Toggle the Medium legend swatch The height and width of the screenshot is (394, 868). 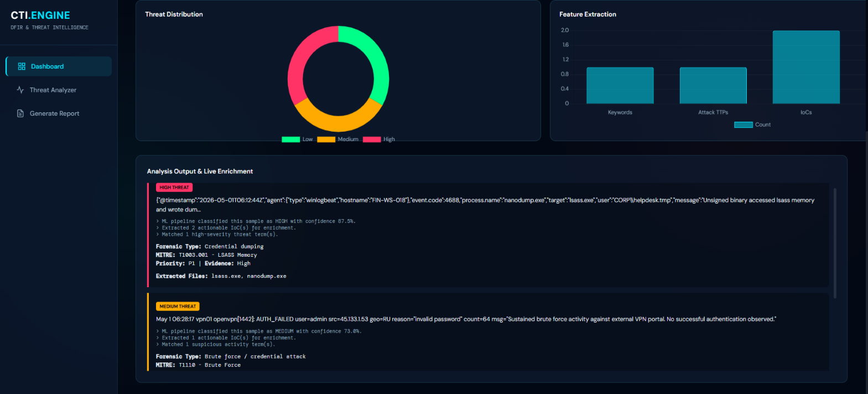(326, 139)
